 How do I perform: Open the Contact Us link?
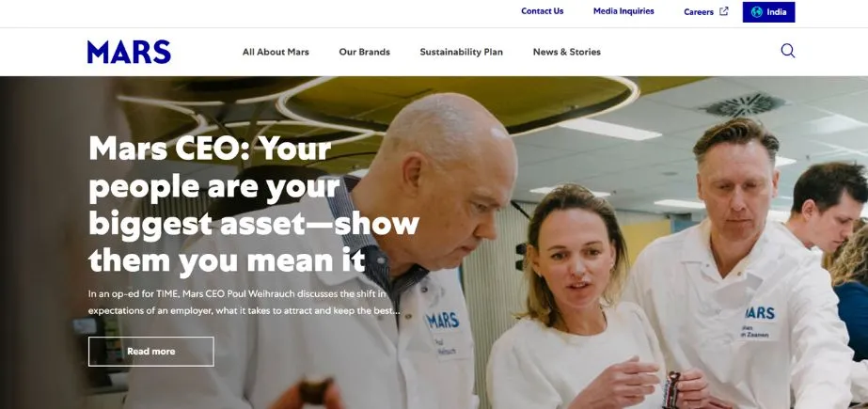point(542,11)
